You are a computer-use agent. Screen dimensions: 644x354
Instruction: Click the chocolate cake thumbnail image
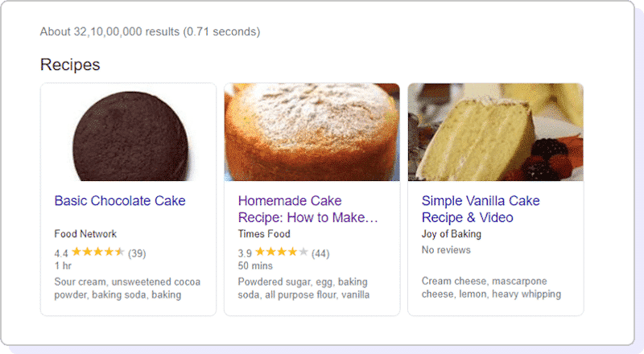pyautogui.click(x=129, y=132)
